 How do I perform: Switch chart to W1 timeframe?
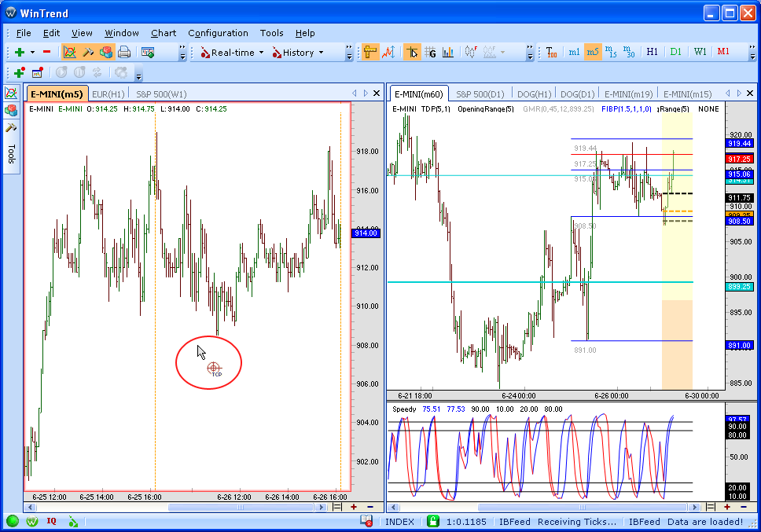click(700, 52)
